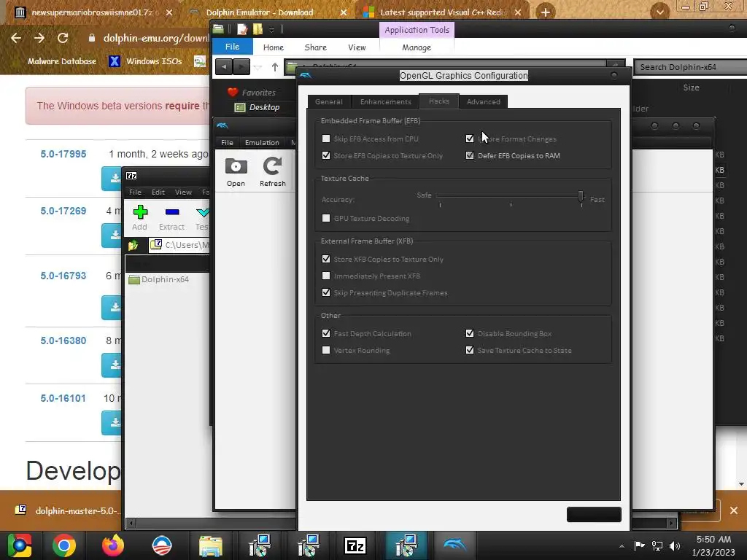Check Immediately Present XFB
Screen dimensions: 747x560
[x=326, y=276]
